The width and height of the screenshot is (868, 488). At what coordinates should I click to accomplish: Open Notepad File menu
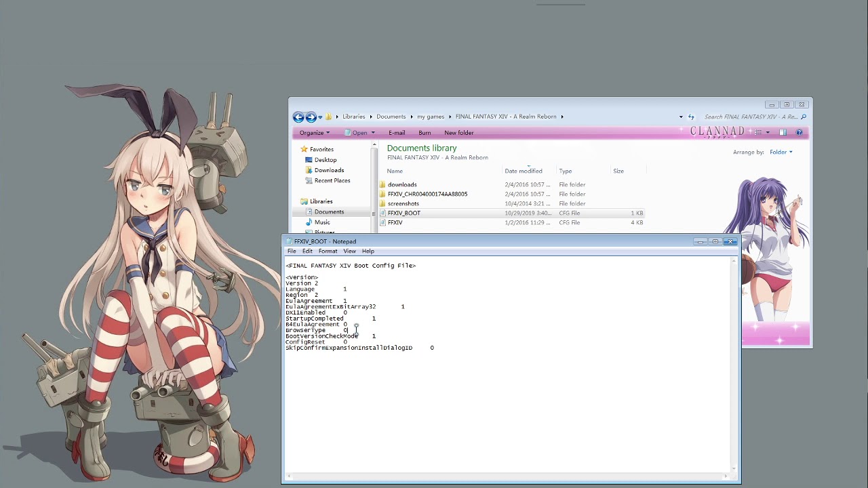(292, 251)
